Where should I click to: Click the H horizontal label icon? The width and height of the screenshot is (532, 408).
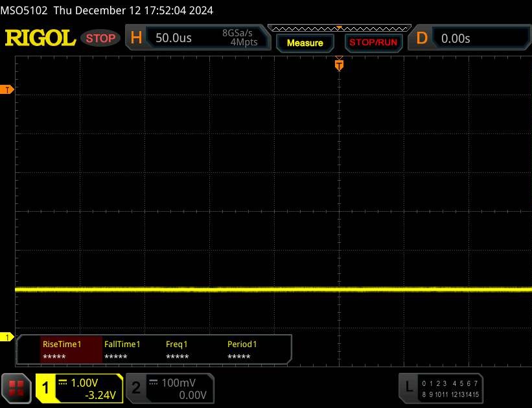136,38
